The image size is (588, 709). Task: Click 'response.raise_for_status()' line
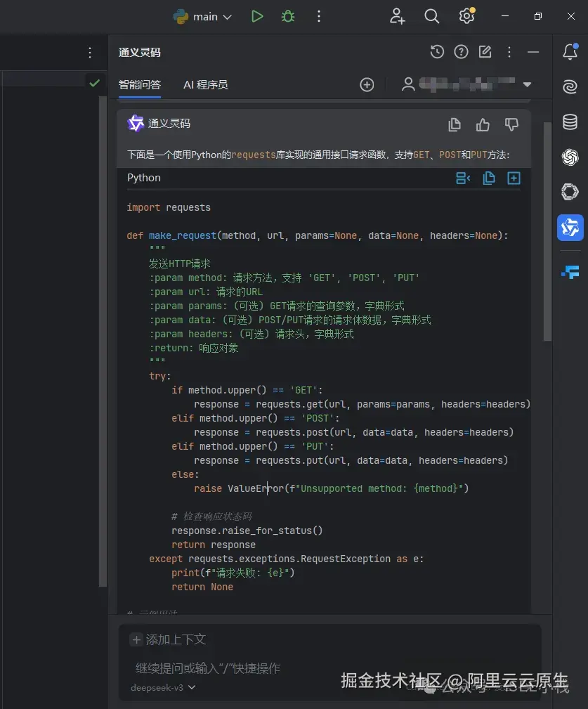[247, 531]
